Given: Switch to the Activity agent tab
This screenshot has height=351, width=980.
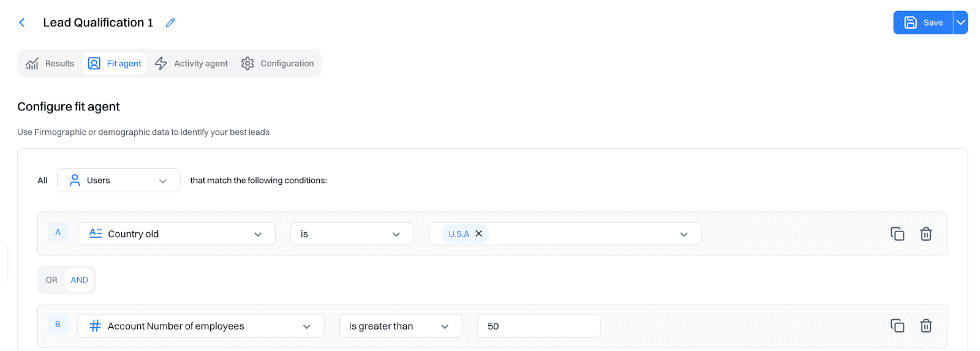Looking at the screenshot, I should click(191, 64).
